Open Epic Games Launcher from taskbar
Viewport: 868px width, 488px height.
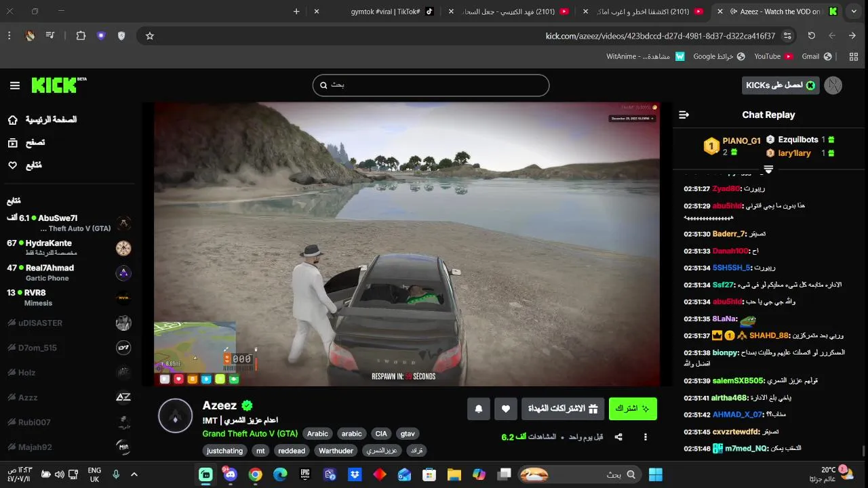click(305, 474)
